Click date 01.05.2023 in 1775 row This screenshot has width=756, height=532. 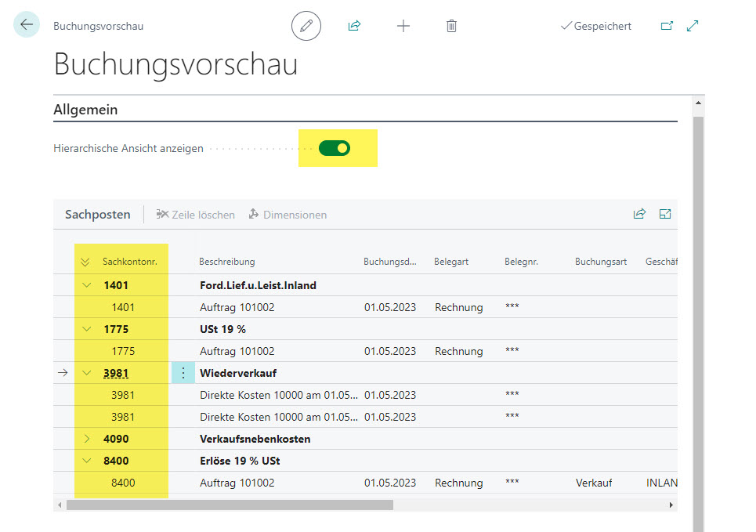coord(389,352)
